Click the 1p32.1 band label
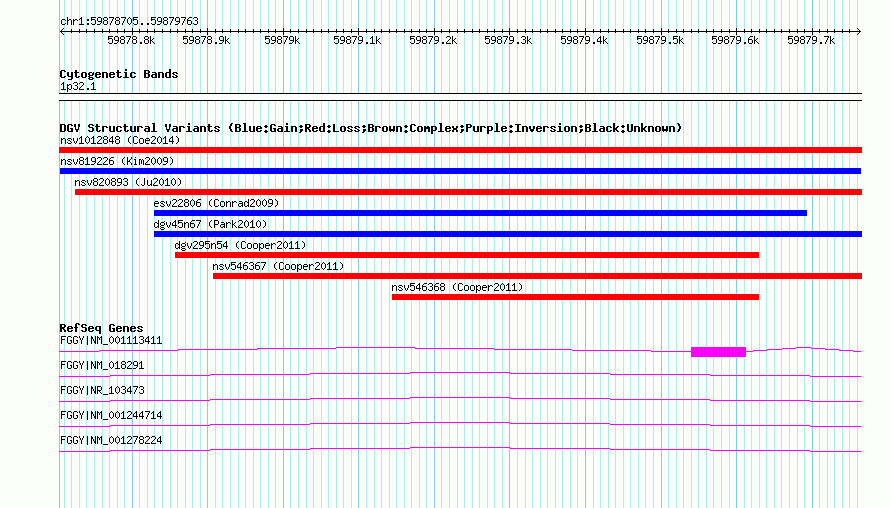 (x=78, y=87)
